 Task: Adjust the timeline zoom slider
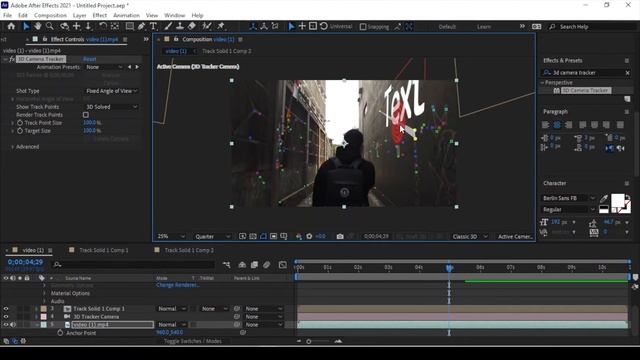[309, 341]
